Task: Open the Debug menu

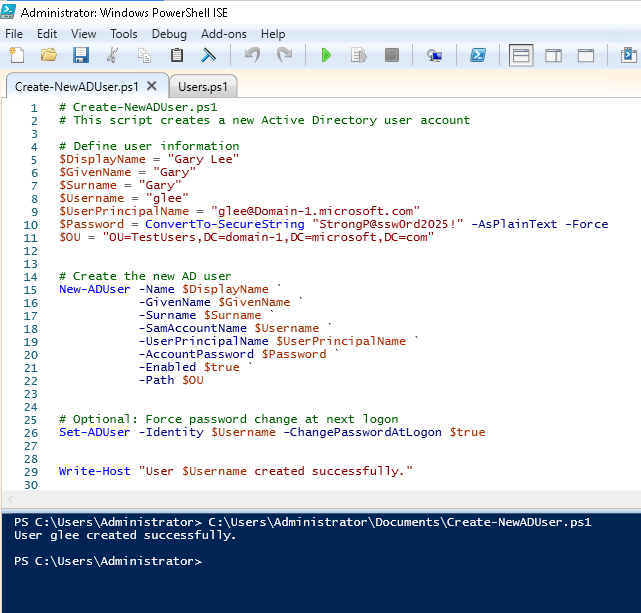Action: click(169, 34)
